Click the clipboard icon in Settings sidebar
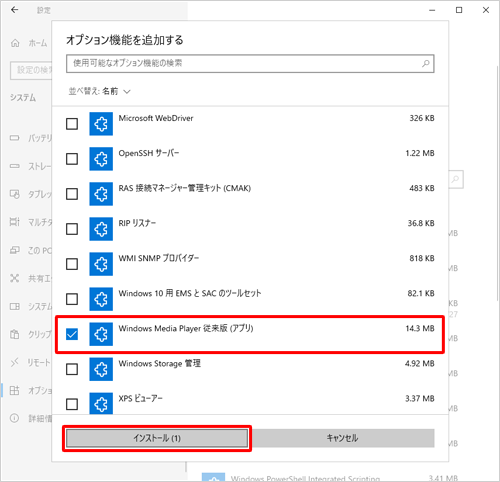500x482 pixels. pos(14,334)
